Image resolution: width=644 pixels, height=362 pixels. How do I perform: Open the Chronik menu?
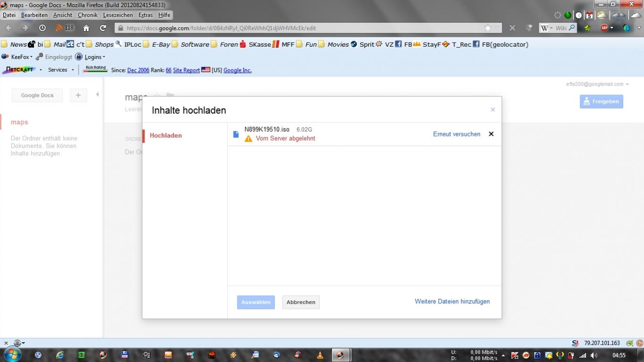(87, 15)
